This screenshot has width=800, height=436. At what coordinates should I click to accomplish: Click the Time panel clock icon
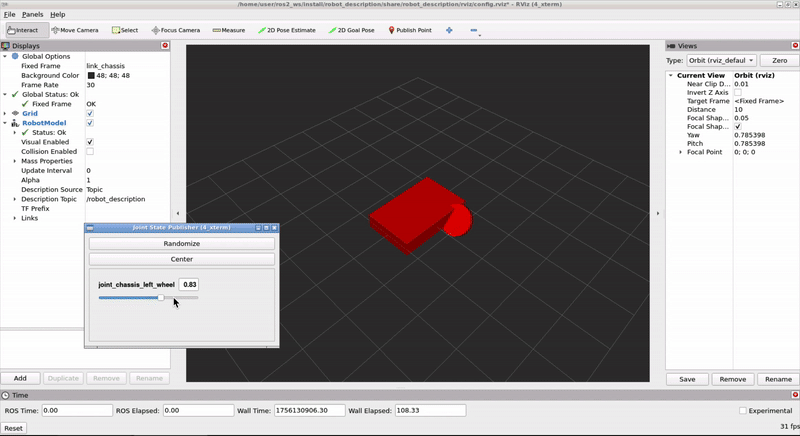[6, 395]
